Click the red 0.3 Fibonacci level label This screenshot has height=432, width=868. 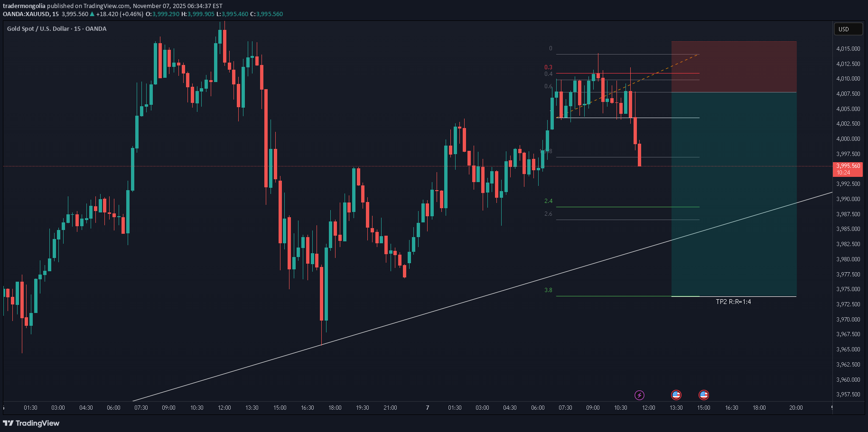point(548,67)
